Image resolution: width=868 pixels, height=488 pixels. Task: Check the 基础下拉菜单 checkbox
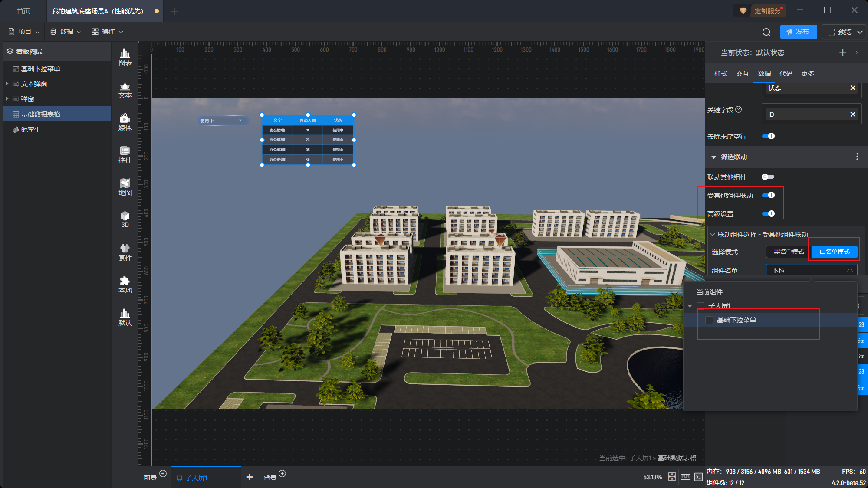[x=709, y=320]
